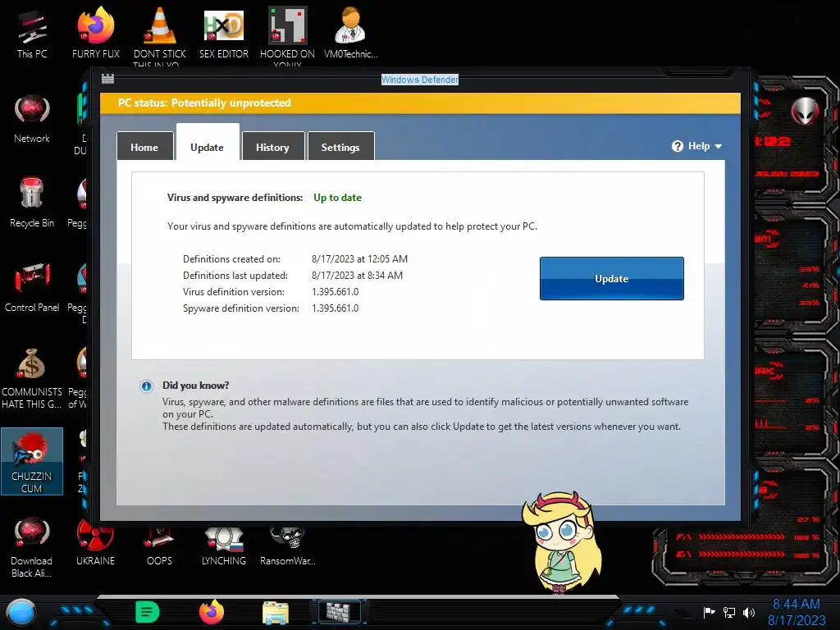Open the money bag COMMUNISTS HATE THIS icon

click(x=32, y=378)
